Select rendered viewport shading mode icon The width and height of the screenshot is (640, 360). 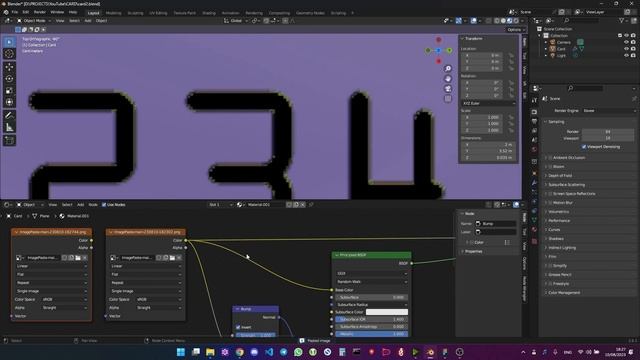[x=516, y=20]
